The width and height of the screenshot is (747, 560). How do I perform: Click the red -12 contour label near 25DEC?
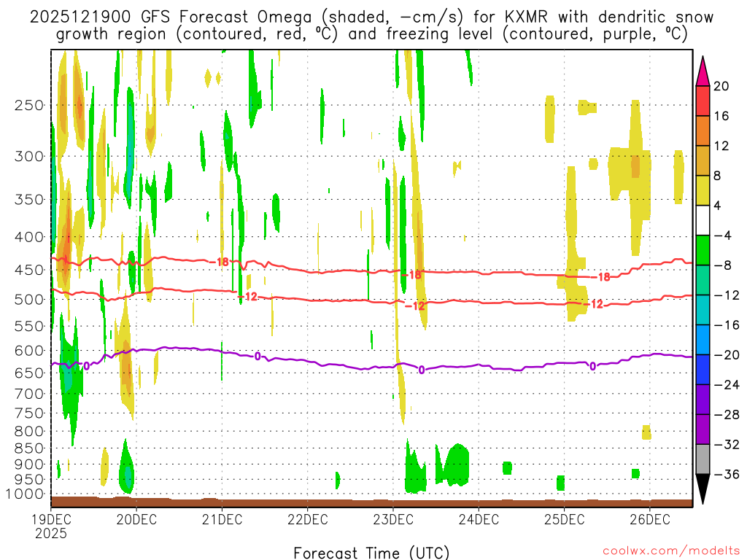click(593, 304)
